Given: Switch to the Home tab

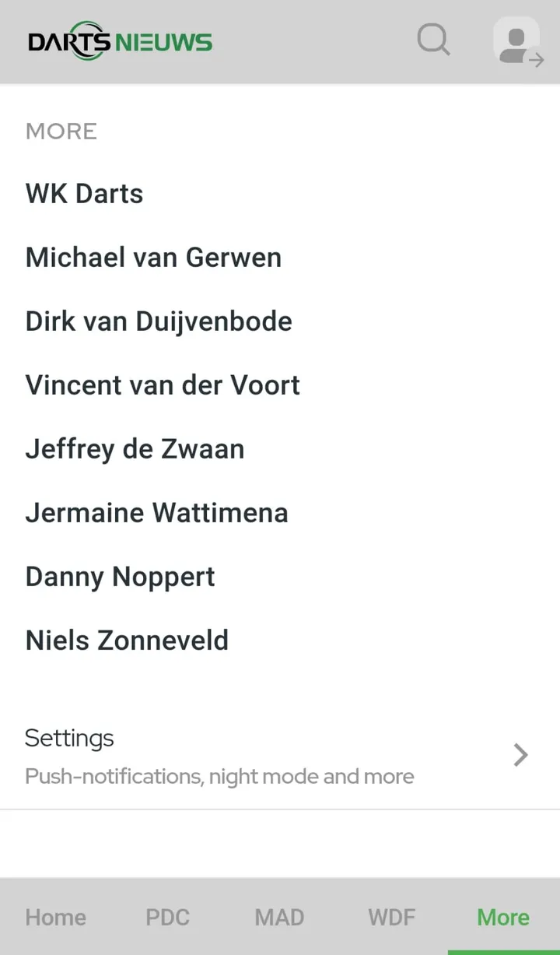Looking at the screenshot, I should click(x=55, y=918).
